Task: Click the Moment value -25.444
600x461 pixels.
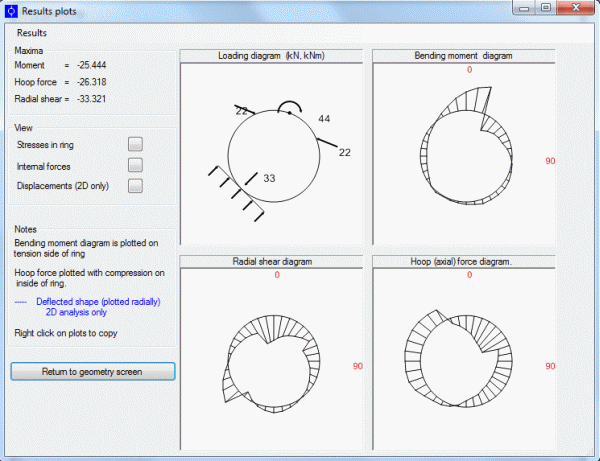Action: coord(91,65)
